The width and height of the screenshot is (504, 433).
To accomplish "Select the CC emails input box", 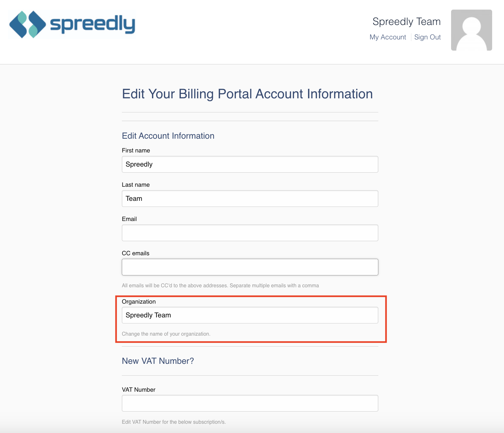I will 250,267.
